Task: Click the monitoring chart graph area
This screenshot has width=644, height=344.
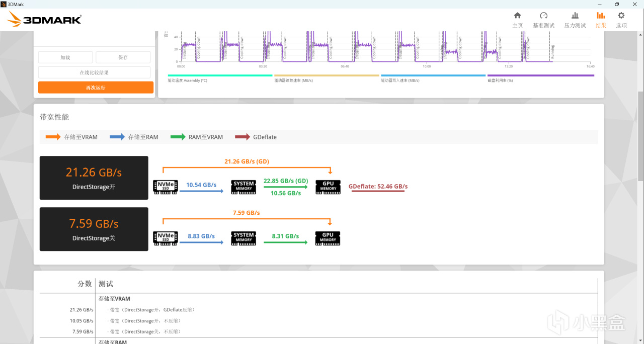Action: coord(385,46)
